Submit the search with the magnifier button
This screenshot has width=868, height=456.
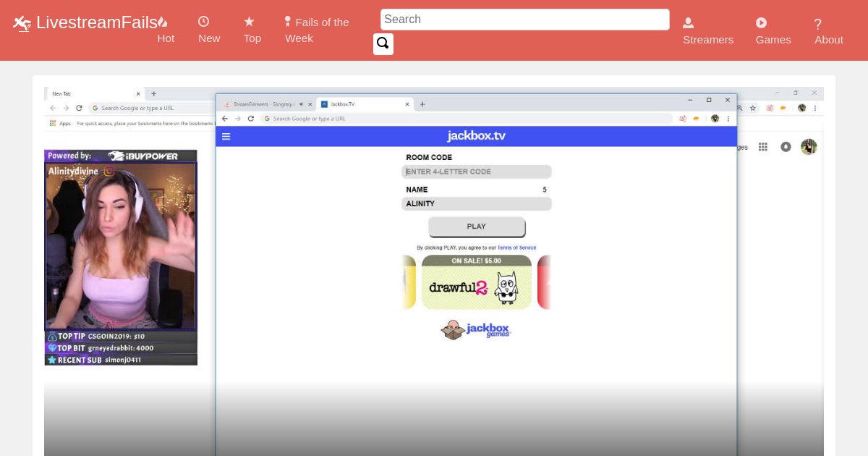(x=383, y=43)
